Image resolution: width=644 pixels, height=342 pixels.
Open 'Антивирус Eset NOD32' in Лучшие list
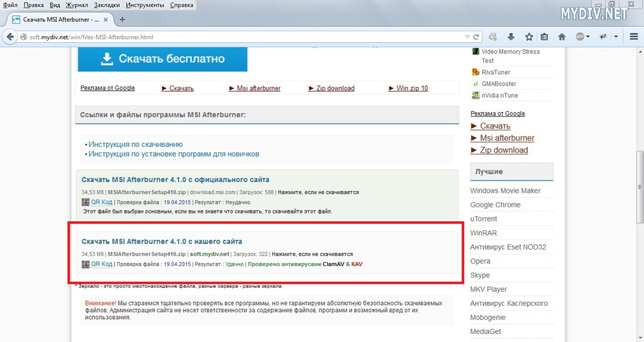[508, 247]
